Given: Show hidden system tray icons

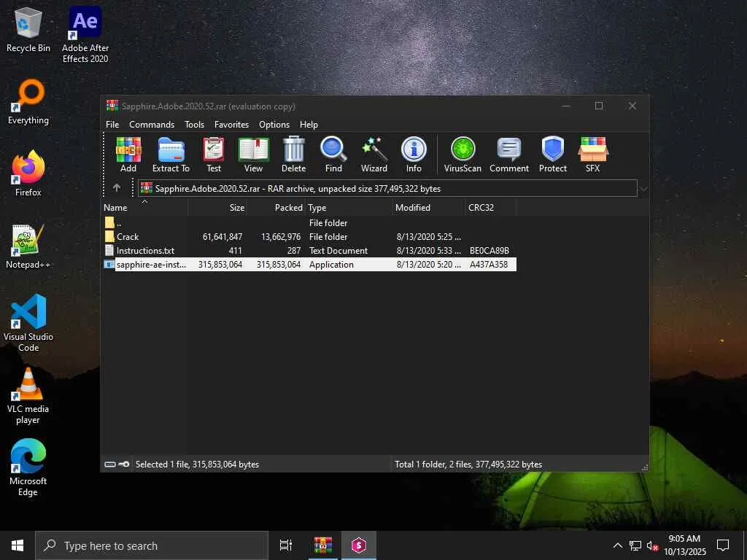Looking at the screenshot, I should [x=617, y=545].
